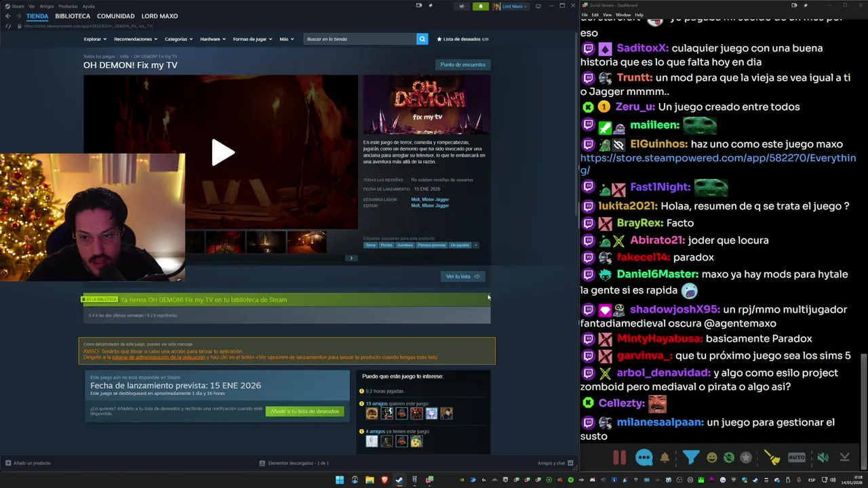Click the Ver tu lista button
The height and width of the screenshot is (488, 868).
[462, 277]
